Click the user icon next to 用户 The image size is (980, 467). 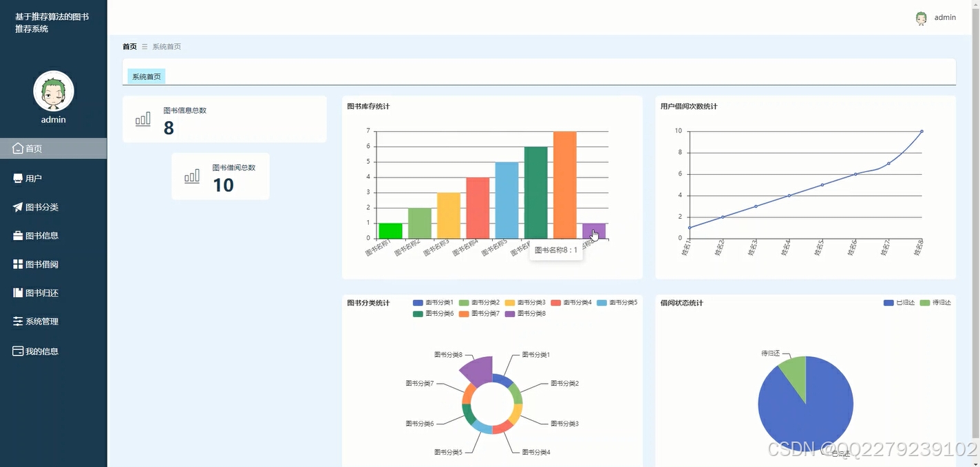click(18, 177)
